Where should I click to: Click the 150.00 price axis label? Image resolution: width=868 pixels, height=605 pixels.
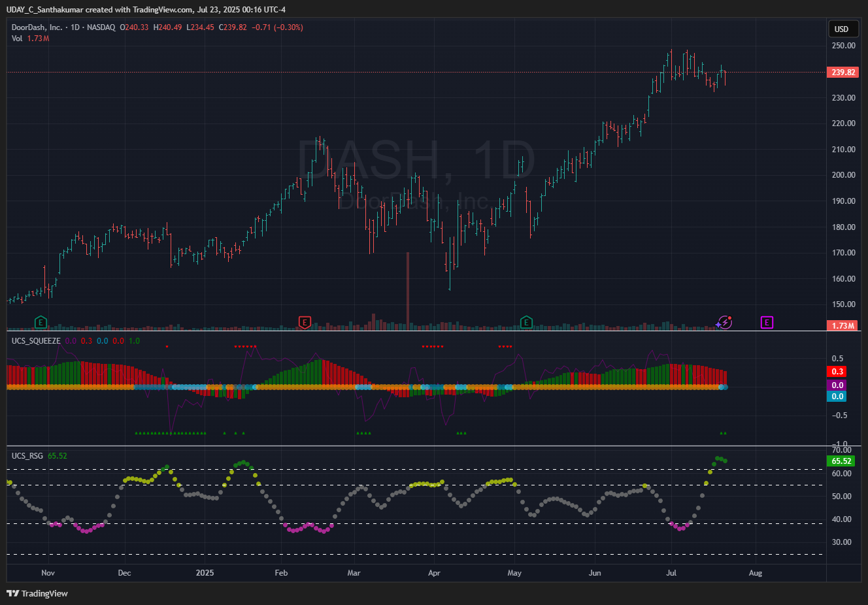click(x=843, y=304)
